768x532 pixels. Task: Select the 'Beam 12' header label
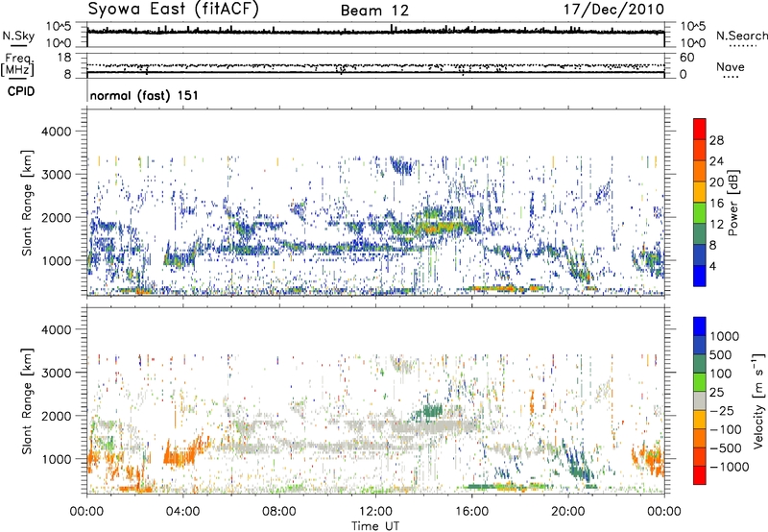pos(374,11)
